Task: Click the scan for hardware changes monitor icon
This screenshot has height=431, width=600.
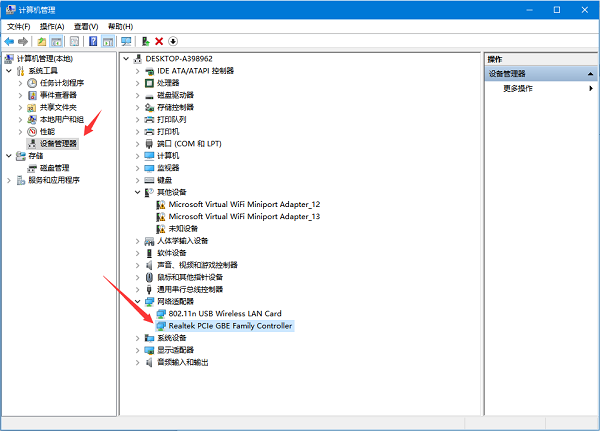Action: 126,41
